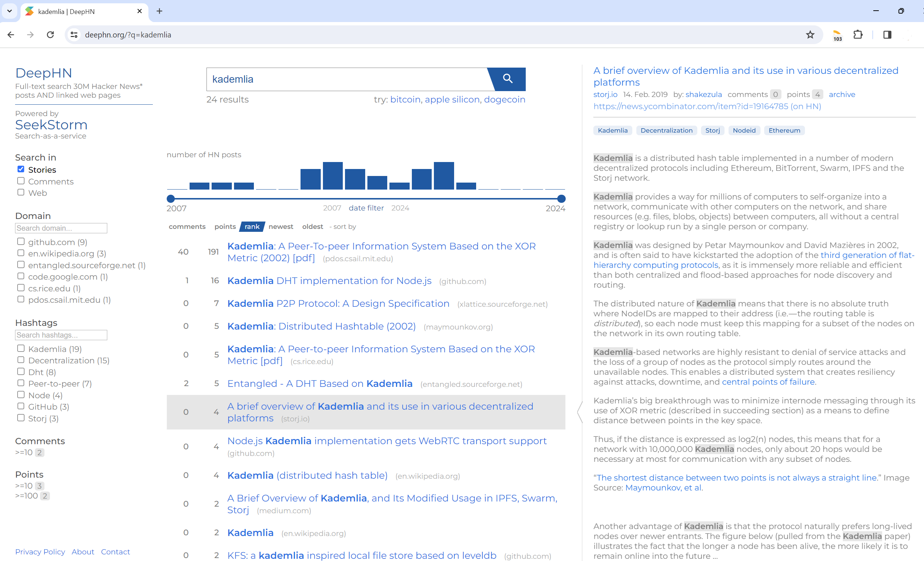924x561 pixels.
Task: Sort results by points
Action: [x=225, y=227]
